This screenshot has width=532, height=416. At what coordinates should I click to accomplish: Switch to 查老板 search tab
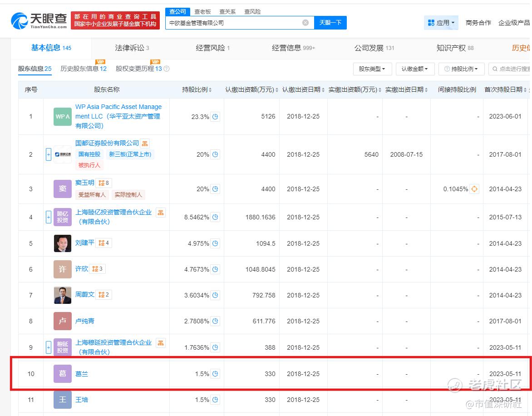click(x=202, y=11)
